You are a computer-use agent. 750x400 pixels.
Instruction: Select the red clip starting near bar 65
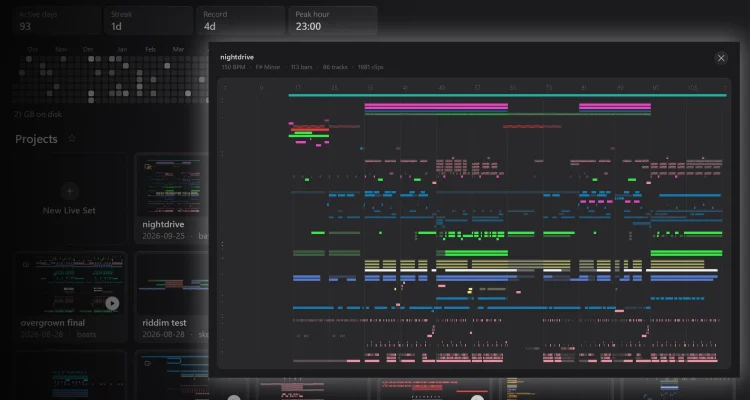click(532, 127)
